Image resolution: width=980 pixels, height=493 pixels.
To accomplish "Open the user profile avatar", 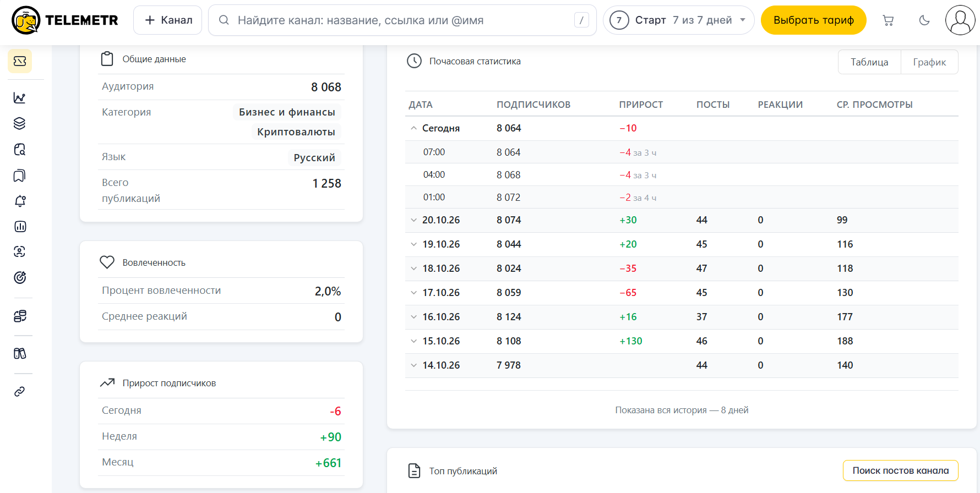I will coord(960,20).
